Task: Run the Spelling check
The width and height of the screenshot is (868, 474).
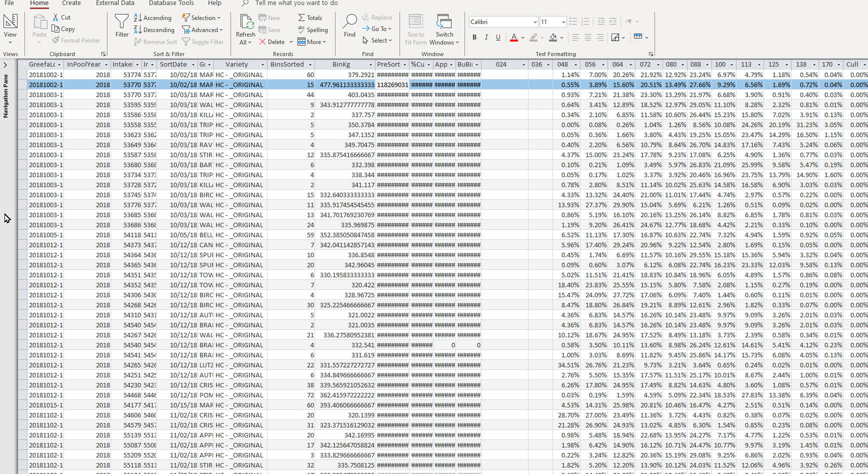Action: [x=312, y=30]
